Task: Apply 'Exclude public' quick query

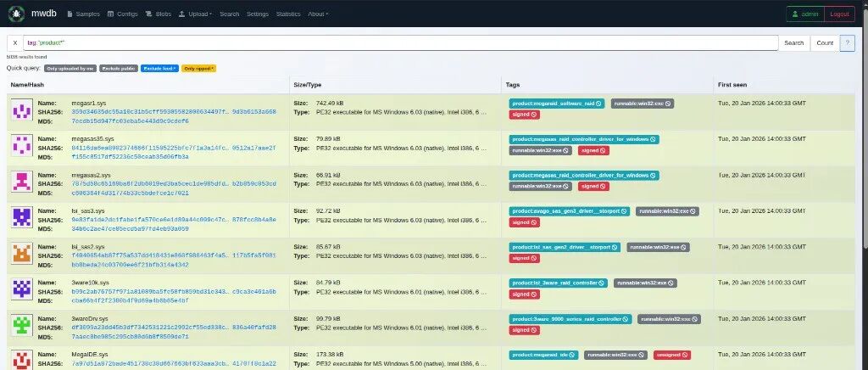Action: point(119,69)
